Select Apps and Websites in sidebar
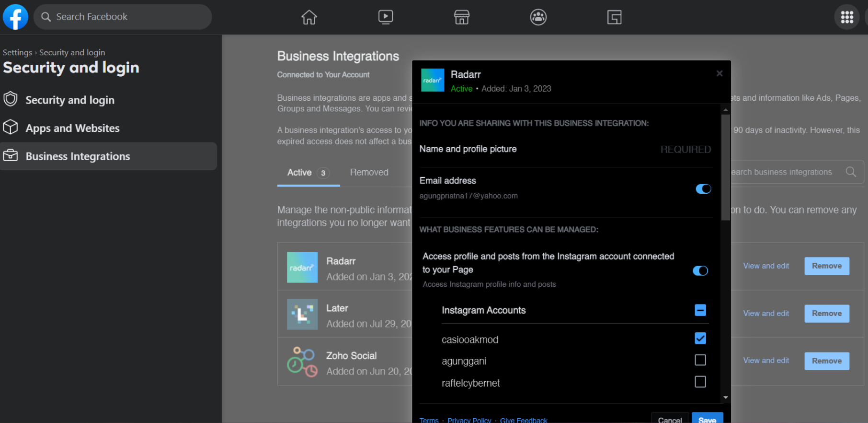 (x=72, y=128)
